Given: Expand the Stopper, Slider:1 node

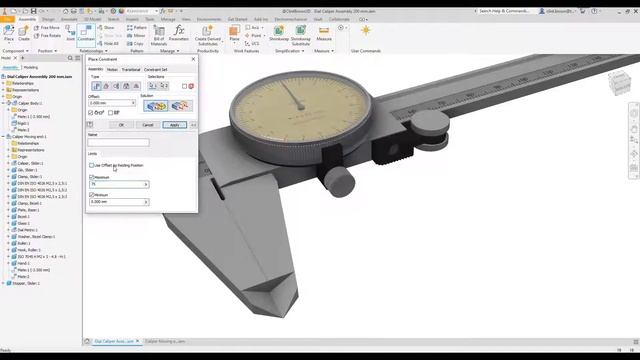Looking at the screenshot, I should point(4,283).
